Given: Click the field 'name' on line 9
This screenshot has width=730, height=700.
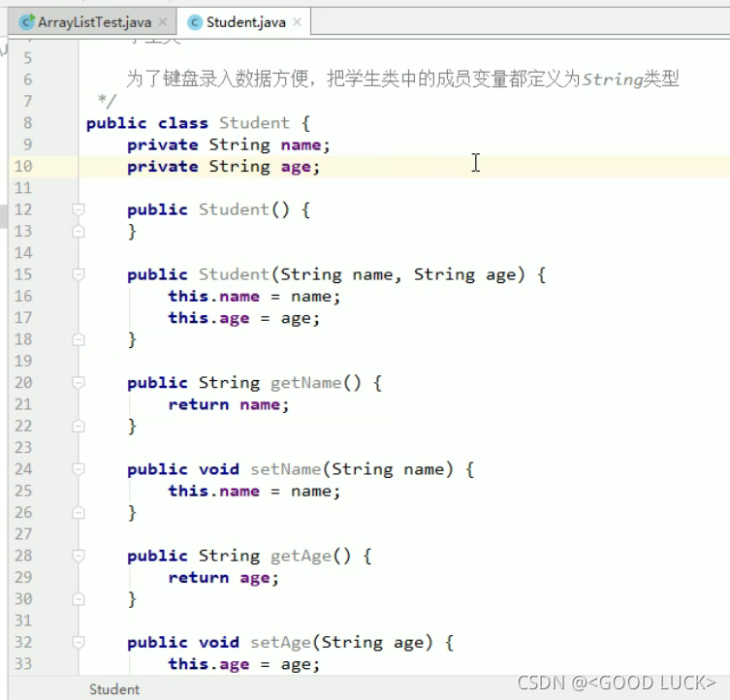Looking at the screenshot, I should [301, 144].
